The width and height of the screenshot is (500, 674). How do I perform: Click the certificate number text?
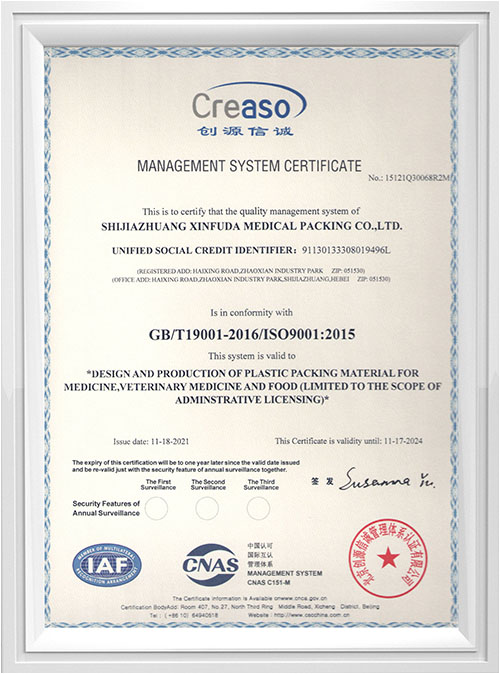408,178
